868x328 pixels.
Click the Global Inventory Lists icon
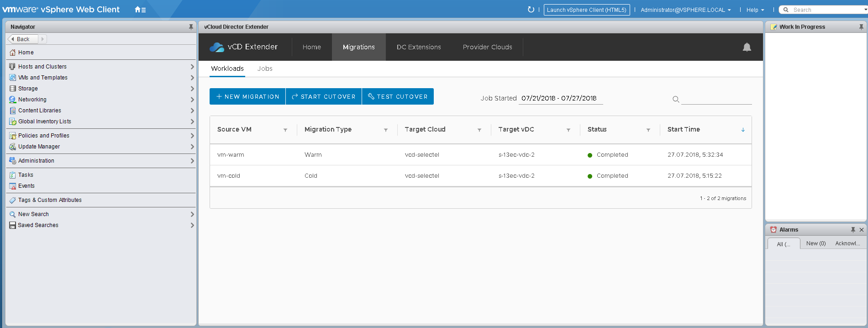(12, 122)
